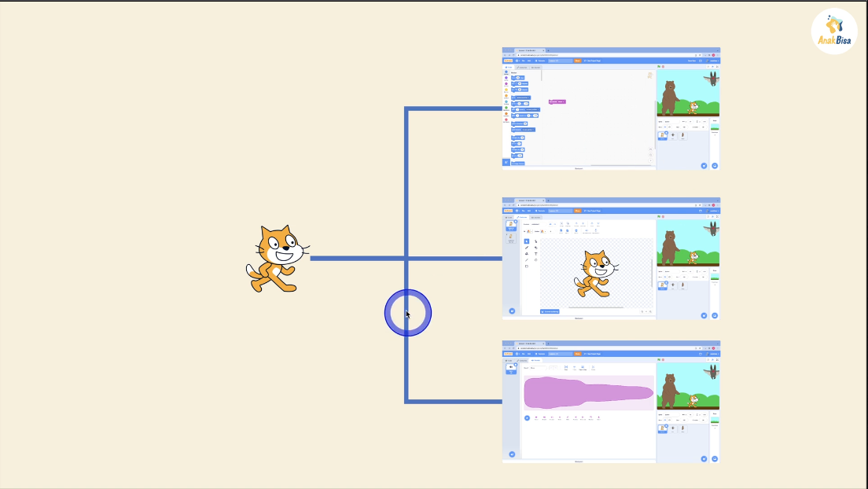Open the Sounds tab in bottom window
Screen dimensions: 868x489
(x=535, y=359)
